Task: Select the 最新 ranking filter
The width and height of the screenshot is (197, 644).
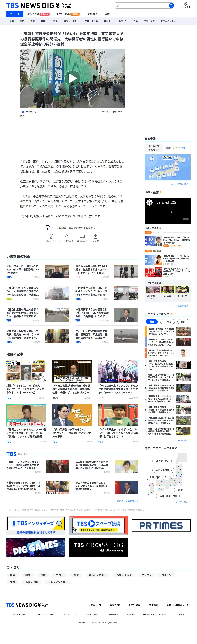Action: 152,321
